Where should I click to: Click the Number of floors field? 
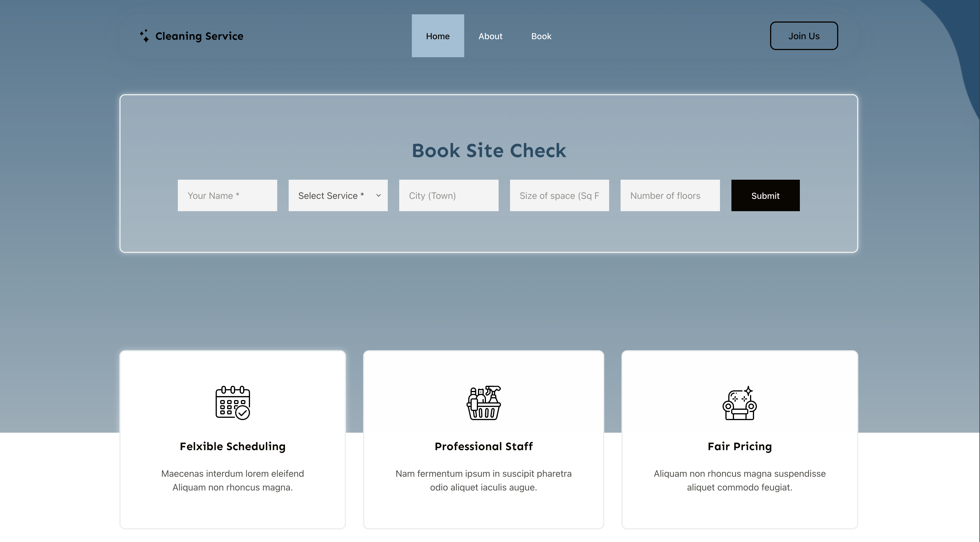click(670, 195)
